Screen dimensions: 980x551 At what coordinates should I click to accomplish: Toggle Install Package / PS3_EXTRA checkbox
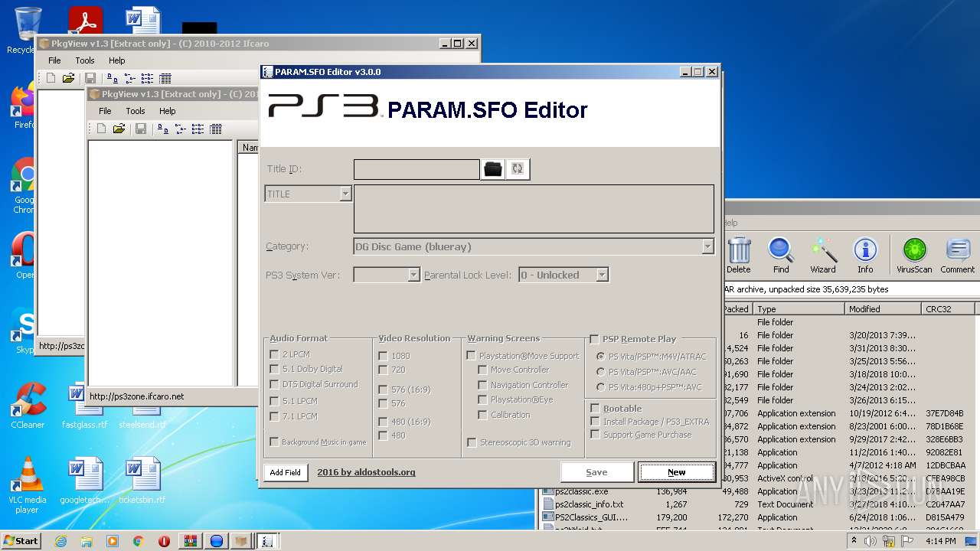click(x=595, y=422)
